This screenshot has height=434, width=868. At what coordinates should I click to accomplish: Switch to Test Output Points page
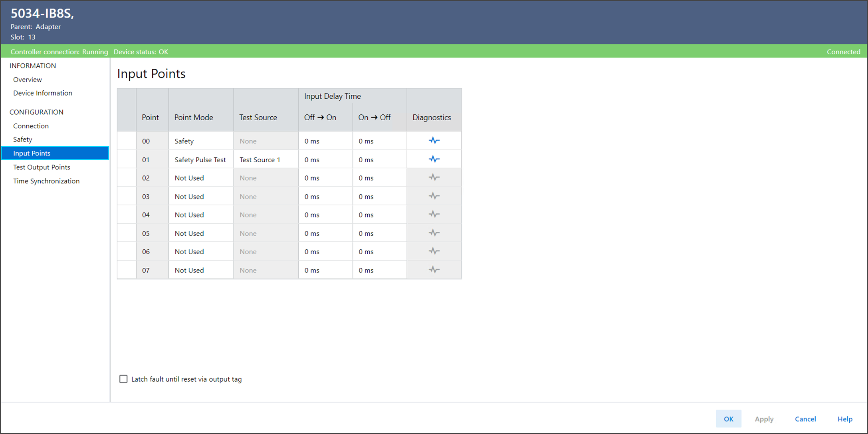coord(42,167)
